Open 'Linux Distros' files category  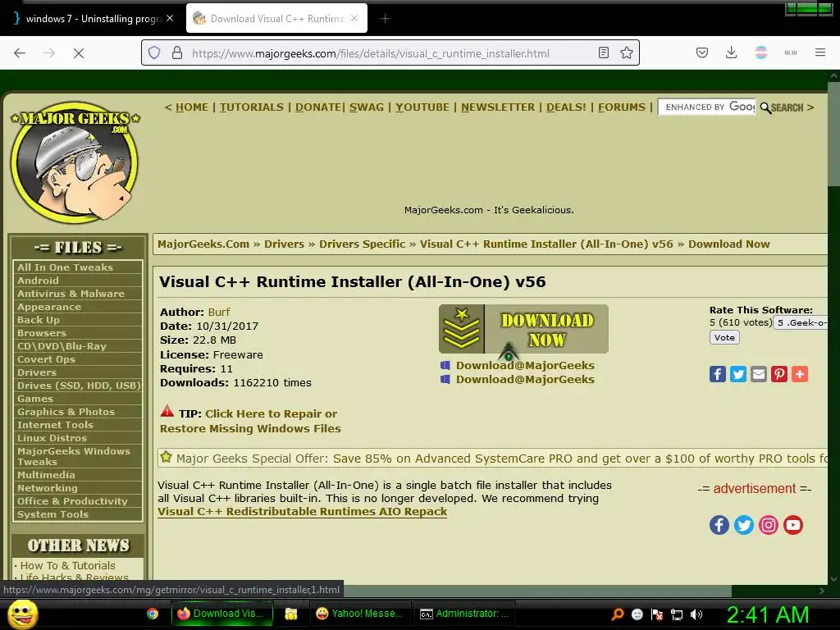tap(52, 438)
